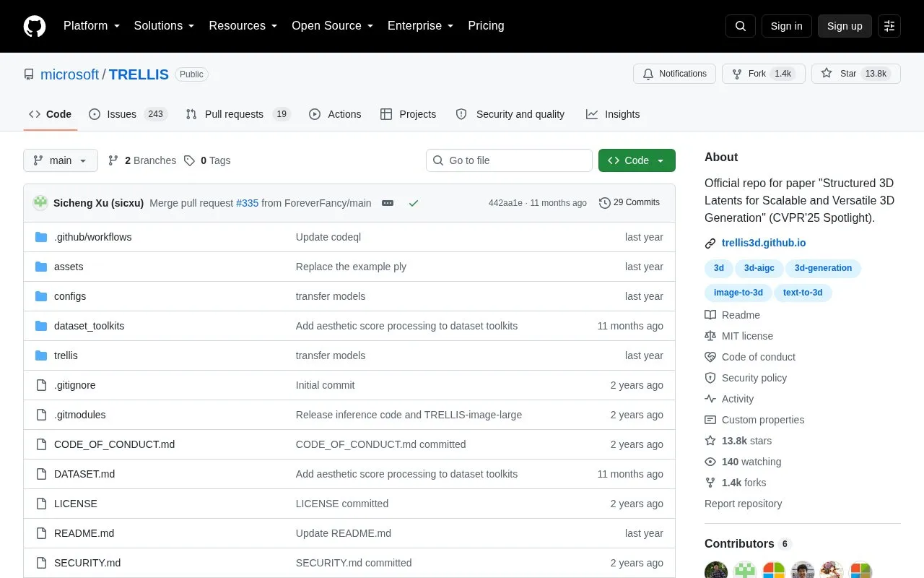This screenshot has width=924, height=578.
Task: Open the Issues tab
Action: click(128, 114)
